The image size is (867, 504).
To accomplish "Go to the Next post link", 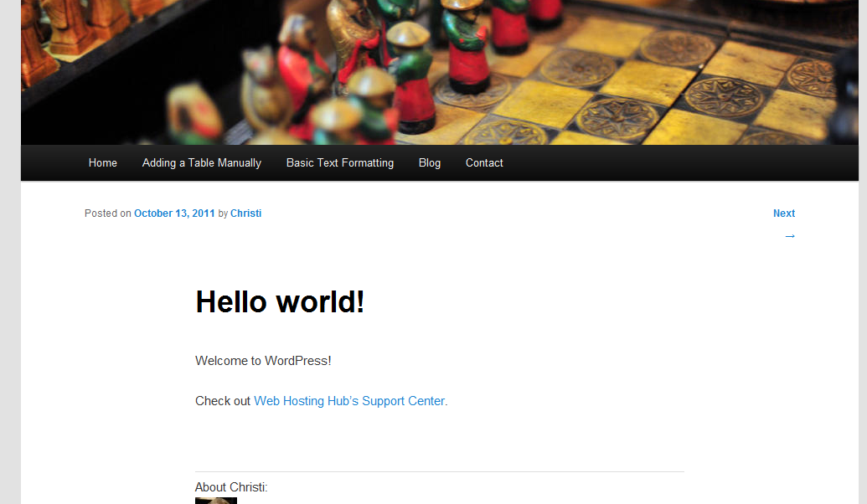I will (x=784, y=213).
